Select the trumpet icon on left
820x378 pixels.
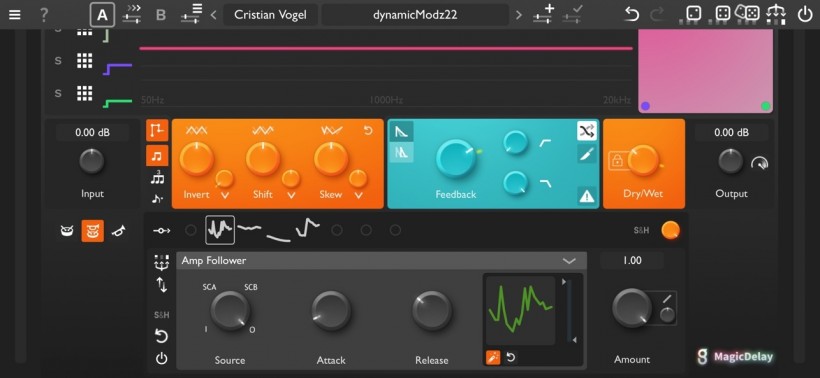tap(120, 230)
